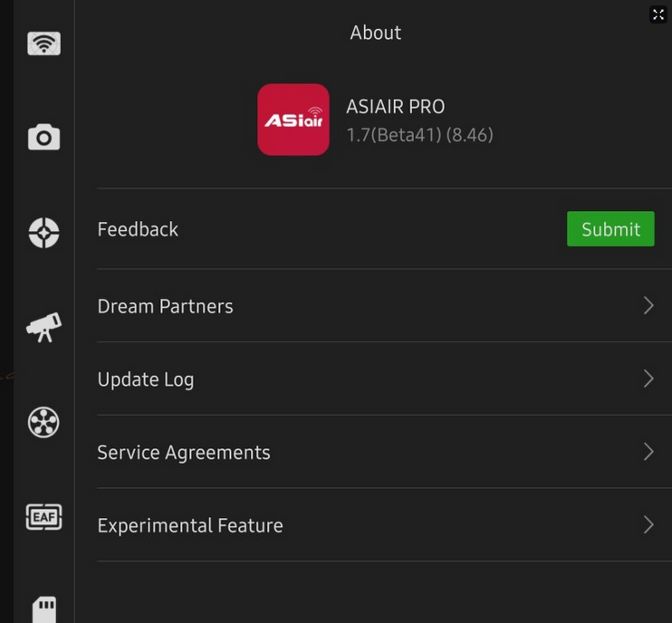This screenshot has height=623, width=672.
Task: Open the filter wheel sidebar icon
Action: tap(43, 422)
